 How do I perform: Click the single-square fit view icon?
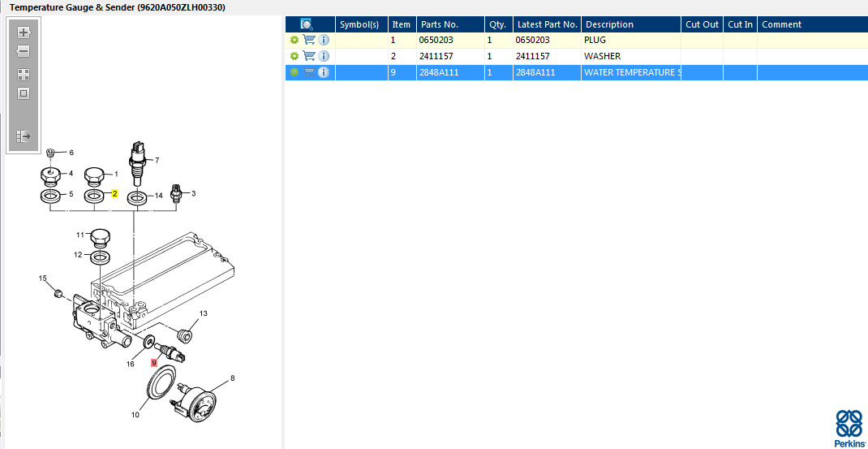click(24, 93)
